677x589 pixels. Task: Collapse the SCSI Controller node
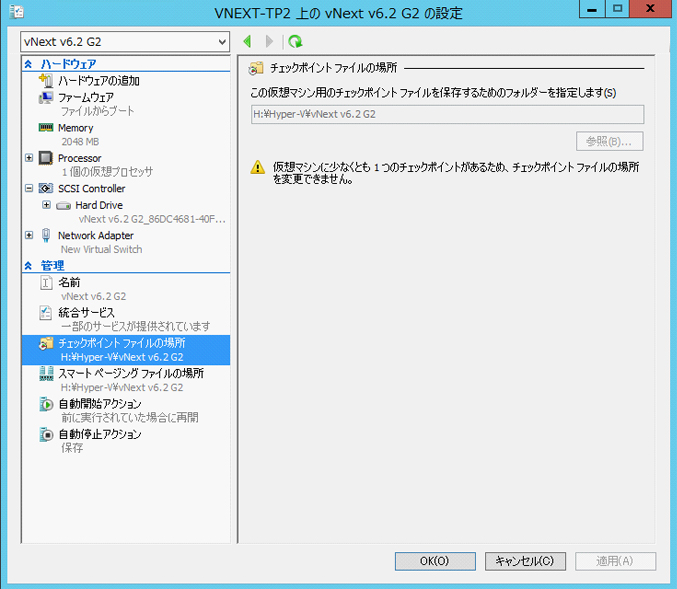click(x=29, y=188)
